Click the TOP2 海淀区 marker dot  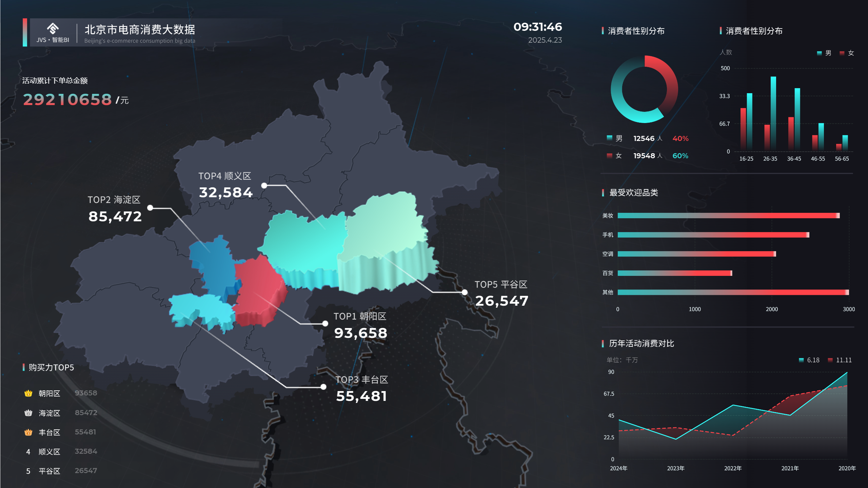(x=150, y=208)
